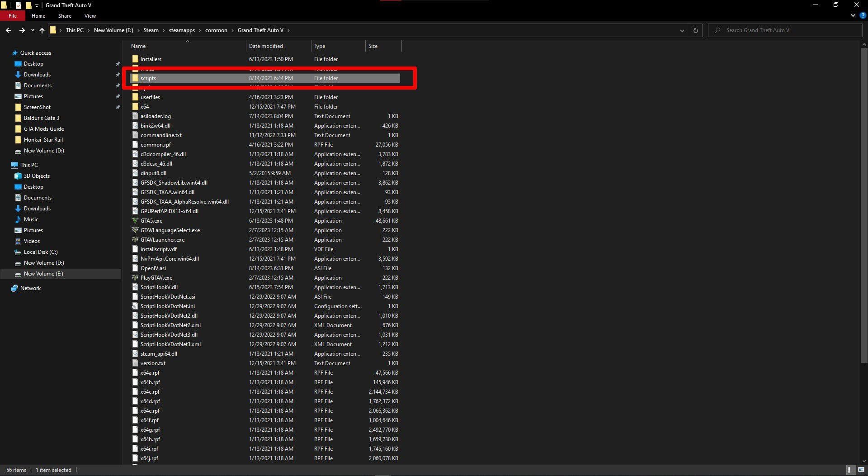
Task: Select the PlayGTAV.exe file
Action: tap(156, 278)
